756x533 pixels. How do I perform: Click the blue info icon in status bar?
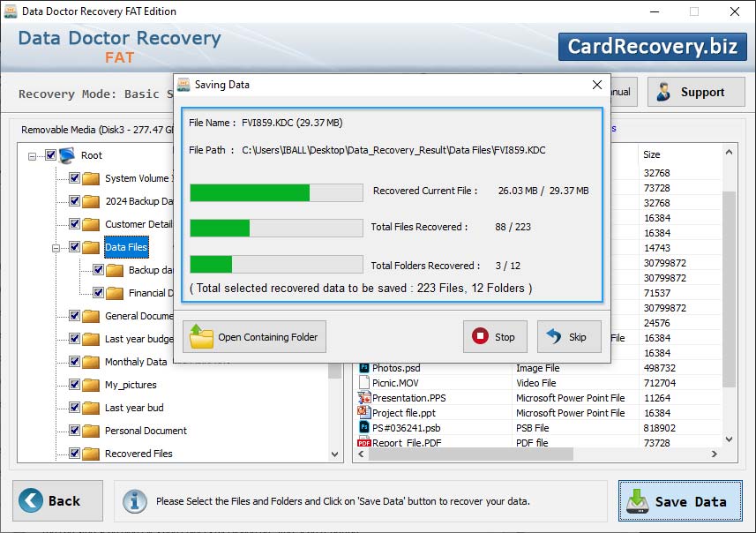[x=134, y=501]
